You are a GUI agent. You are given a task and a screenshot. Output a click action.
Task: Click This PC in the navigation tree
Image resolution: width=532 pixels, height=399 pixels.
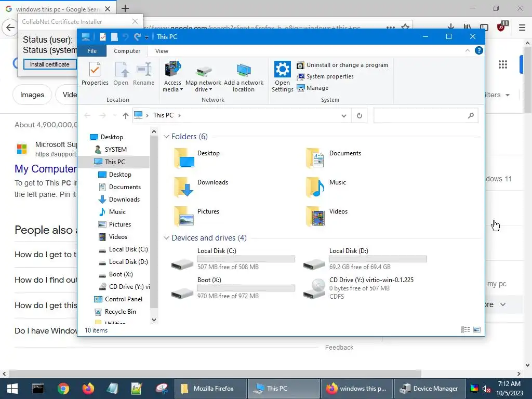(x=115, y=162)
